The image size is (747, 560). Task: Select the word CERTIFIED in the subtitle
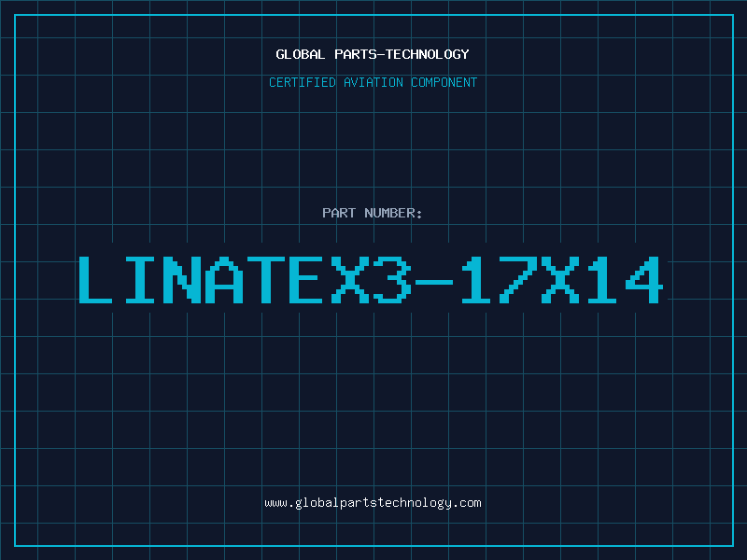[303, 82]
